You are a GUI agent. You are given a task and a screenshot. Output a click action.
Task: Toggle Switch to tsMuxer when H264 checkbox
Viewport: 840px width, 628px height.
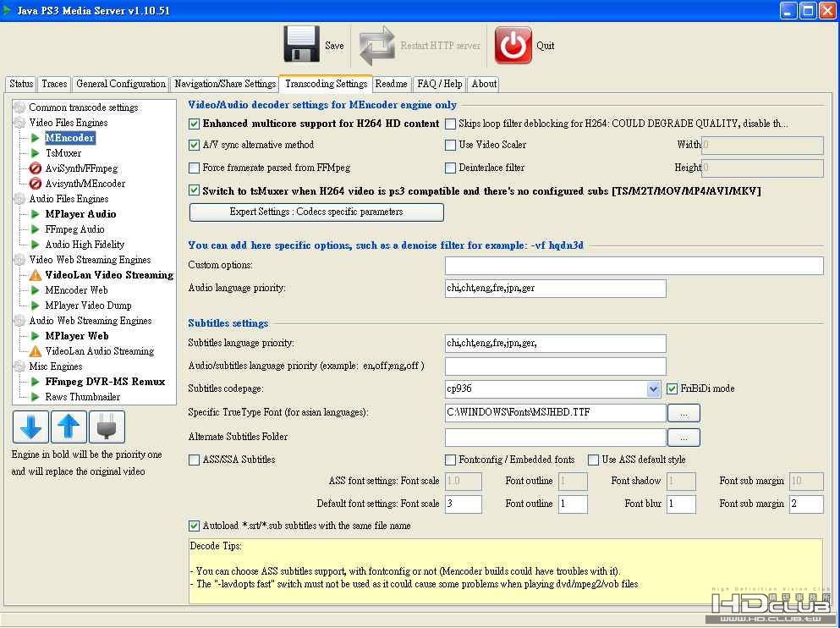pos(194,190)
